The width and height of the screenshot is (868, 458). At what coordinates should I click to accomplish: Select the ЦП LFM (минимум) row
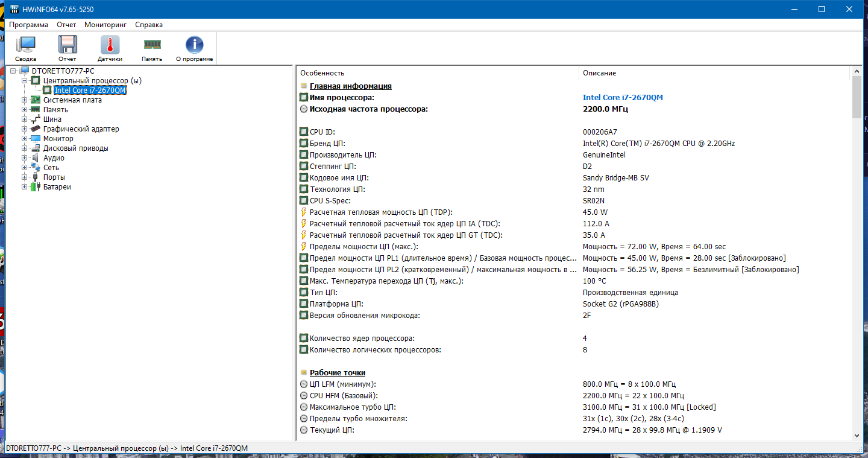(574, 384)
